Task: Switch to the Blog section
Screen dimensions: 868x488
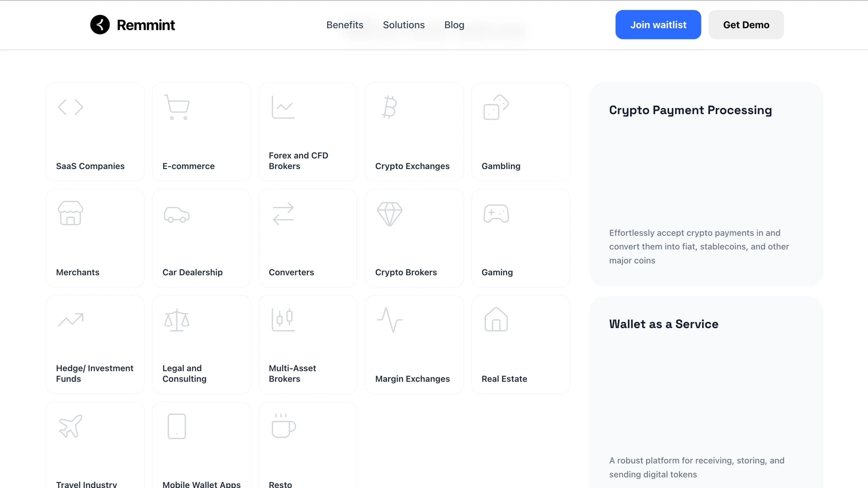Action: click(454, 25)
